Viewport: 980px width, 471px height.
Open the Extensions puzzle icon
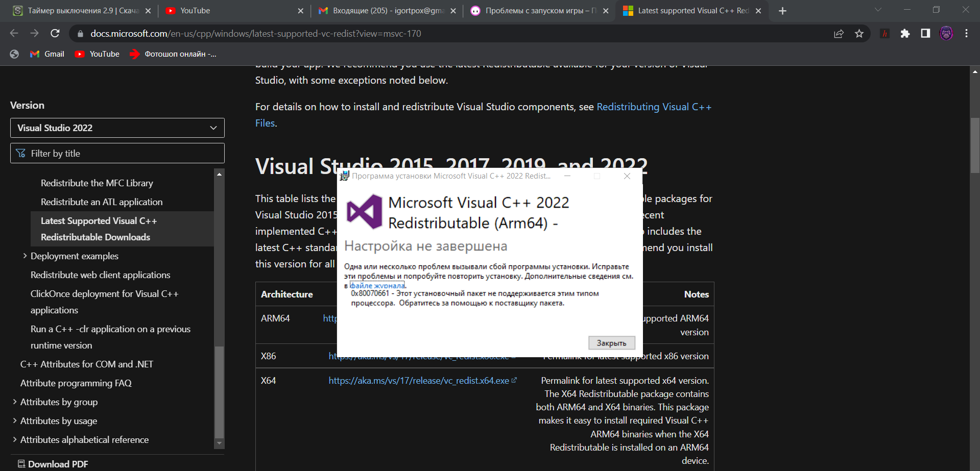click(905, 34)
